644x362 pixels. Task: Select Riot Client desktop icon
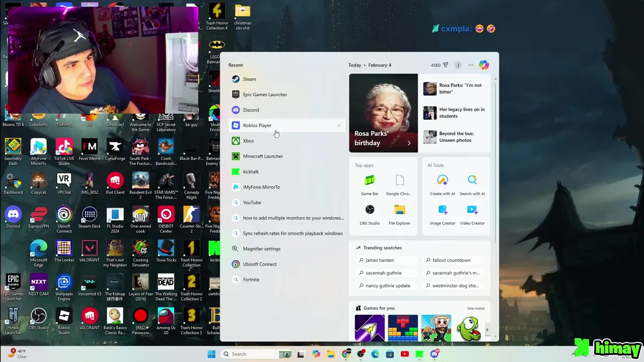(115, 184)
